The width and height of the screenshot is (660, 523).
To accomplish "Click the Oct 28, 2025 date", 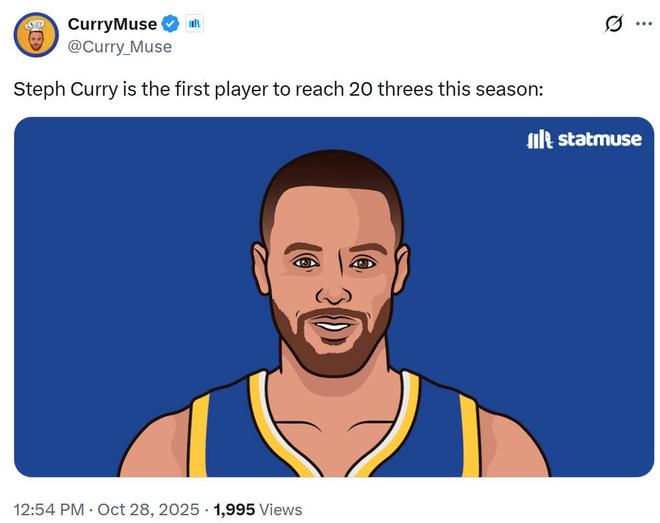I will pos(149,509).
